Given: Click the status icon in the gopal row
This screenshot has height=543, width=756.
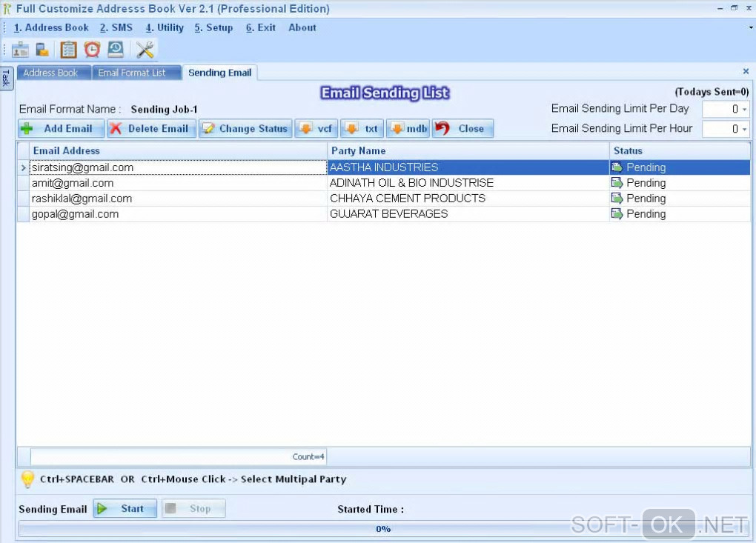Looking at the screenshot, I should pos(617,213).
